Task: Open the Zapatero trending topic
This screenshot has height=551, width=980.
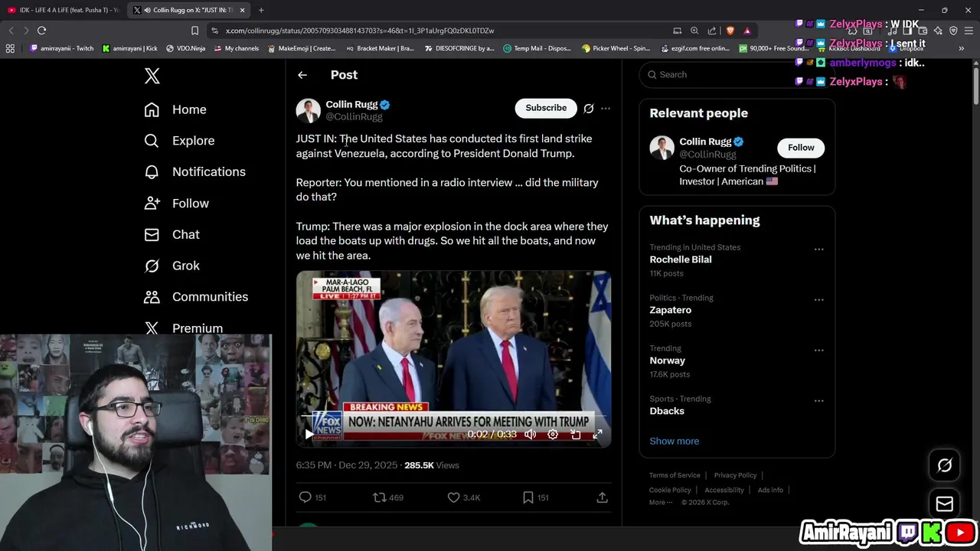Action: pos(671,310)
